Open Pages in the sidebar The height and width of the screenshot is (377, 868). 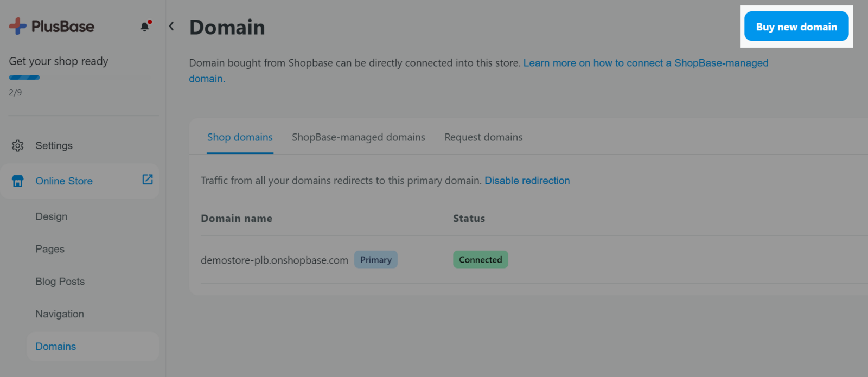point(50,249)
